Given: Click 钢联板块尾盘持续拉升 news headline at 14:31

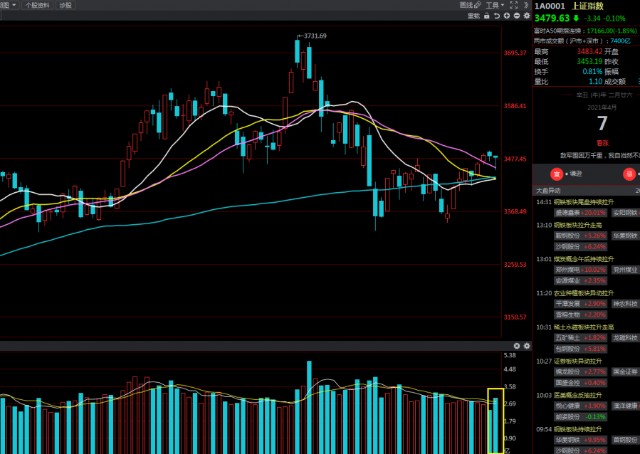Looking at the screenshot, I should point(587,201).
